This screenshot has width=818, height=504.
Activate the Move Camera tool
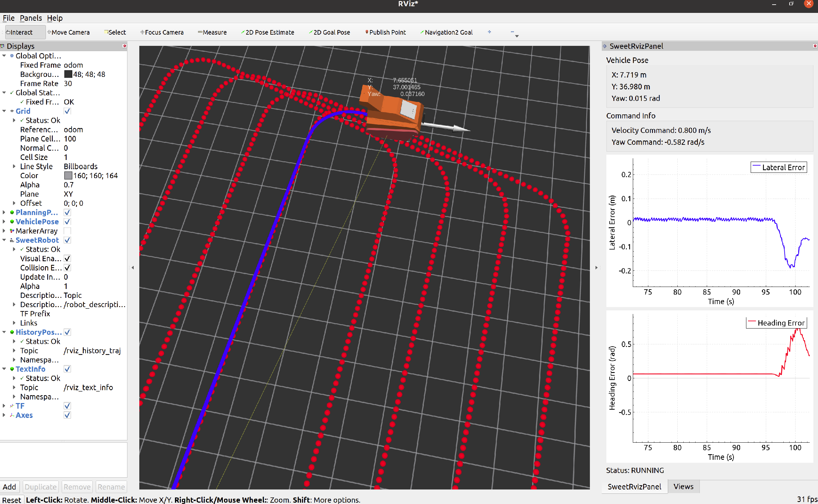(x=68, y=32)
